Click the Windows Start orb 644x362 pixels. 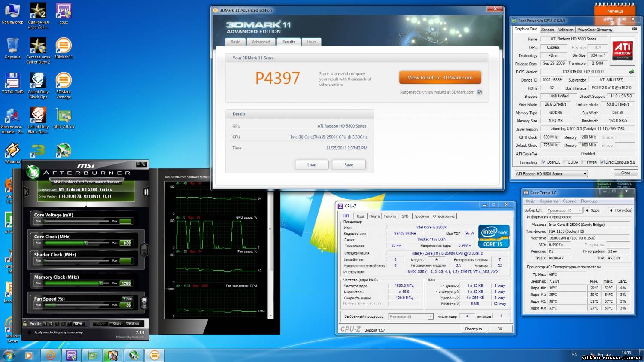(x=9, y=355)
